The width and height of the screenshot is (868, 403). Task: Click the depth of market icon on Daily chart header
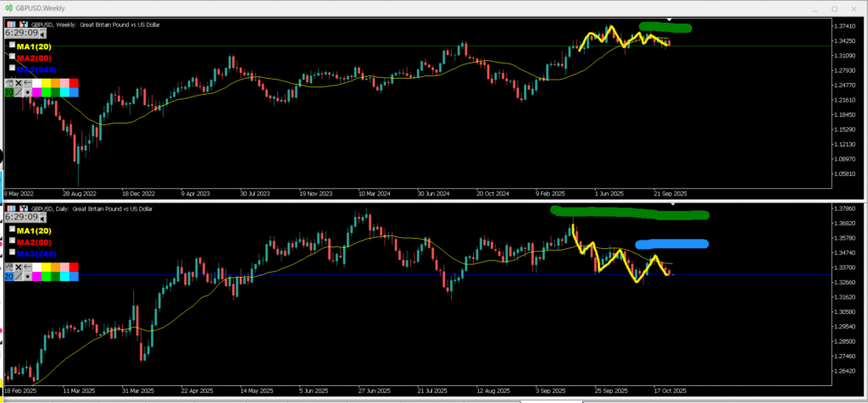[23, 208]
